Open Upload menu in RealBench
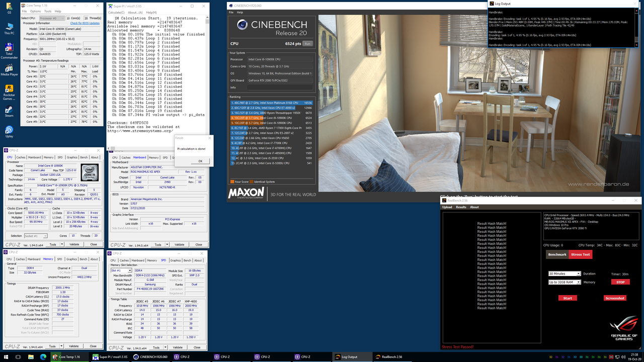644x362 pixels. [447, 207]
